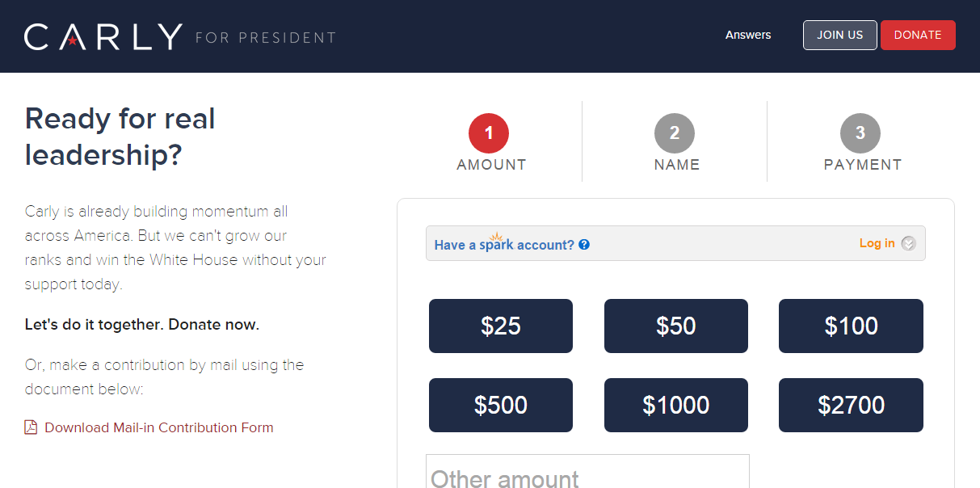The width and height of the screenshot is (980, 488).
Task: Expand the Log in chevron icon
Action: pos(908,243)
